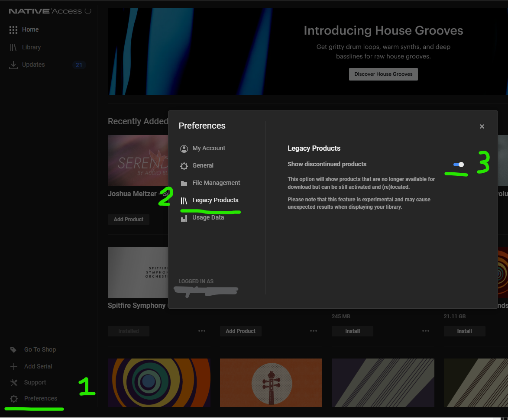508x420 pixels.
Task: Click the LOGGED IN AS label
Action: [x=196, y=281]
